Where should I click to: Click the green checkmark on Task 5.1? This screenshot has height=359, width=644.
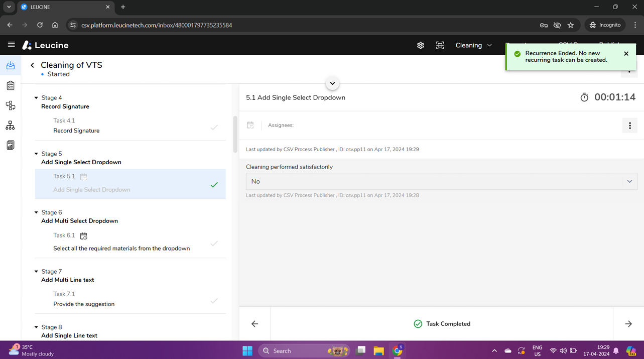[214, 185]
